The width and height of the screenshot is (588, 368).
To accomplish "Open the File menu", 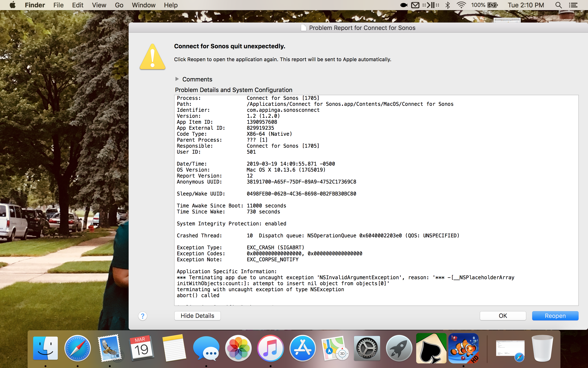I will tap(59, 5).
